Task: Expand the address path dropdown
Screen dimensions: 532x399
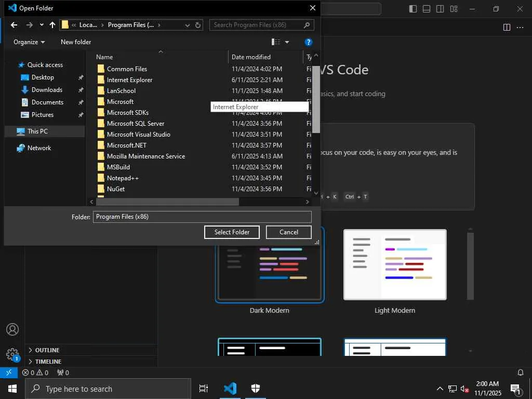Action: [x=187, y=25]
